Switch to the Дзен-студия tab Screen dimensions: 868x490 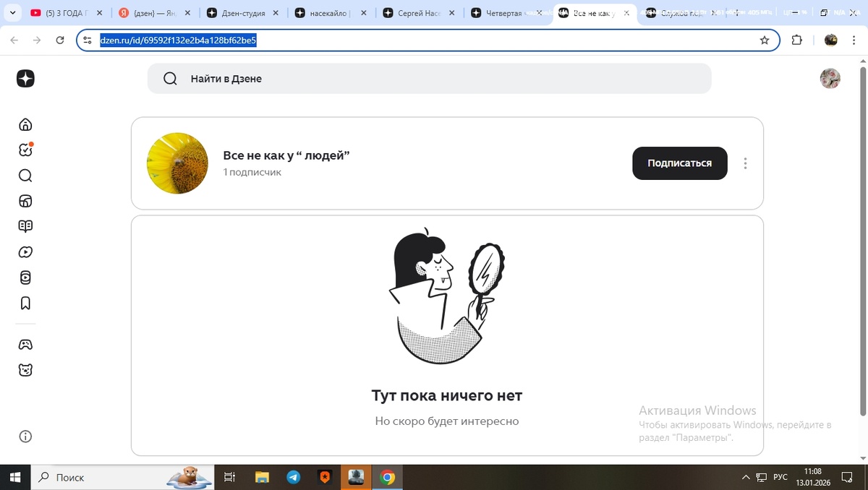coord(242,13)
